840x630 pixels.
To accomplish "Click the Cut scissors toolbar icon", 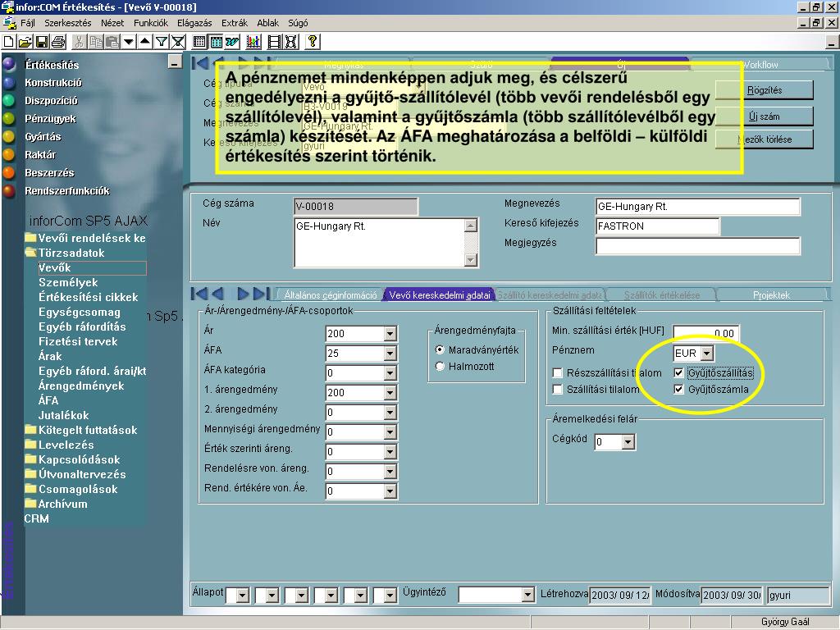I will click(80, 42).
